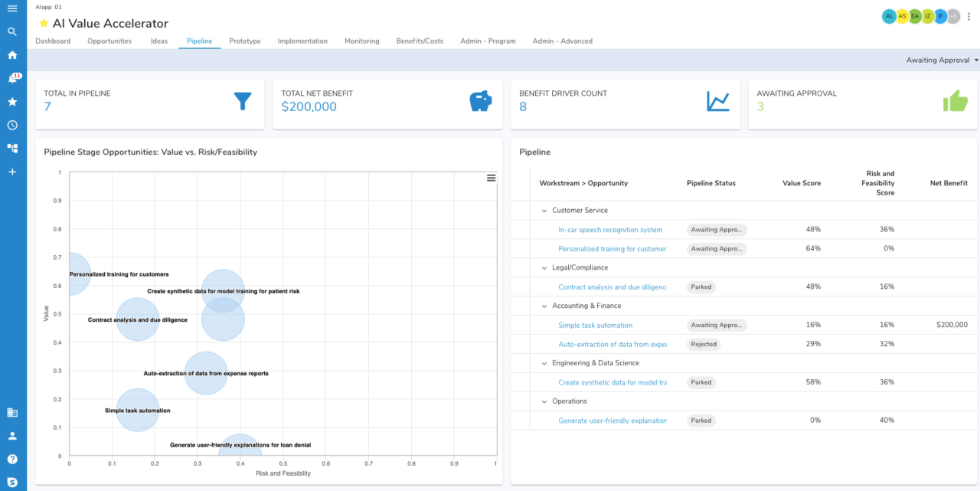Image resolution: width=980 pixels, height=491 pixels.
Task: Go to the Home icon in the sidebar
Action: (x=11, y=55)
